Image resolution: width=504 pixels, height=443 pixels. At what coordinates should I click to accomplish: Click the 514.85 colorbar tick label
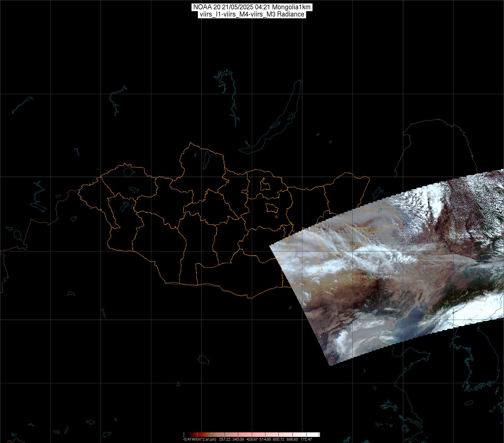point(265,439)
